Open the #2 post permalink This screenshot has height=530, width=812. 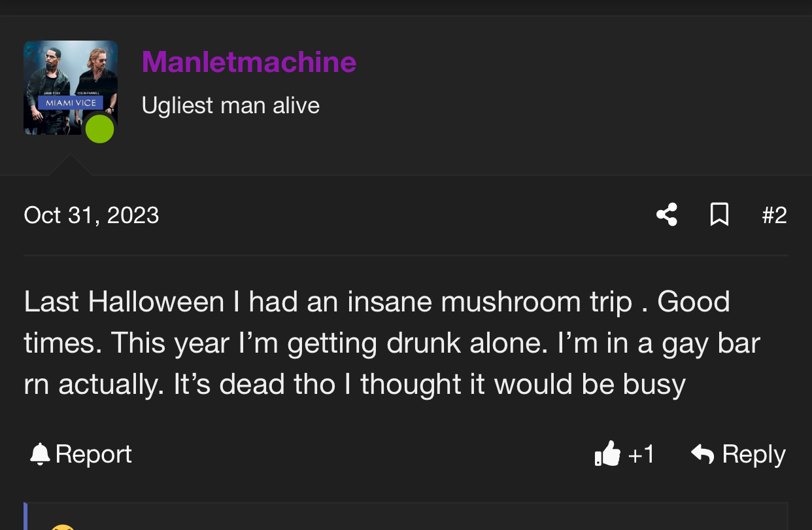coord(774,215)
